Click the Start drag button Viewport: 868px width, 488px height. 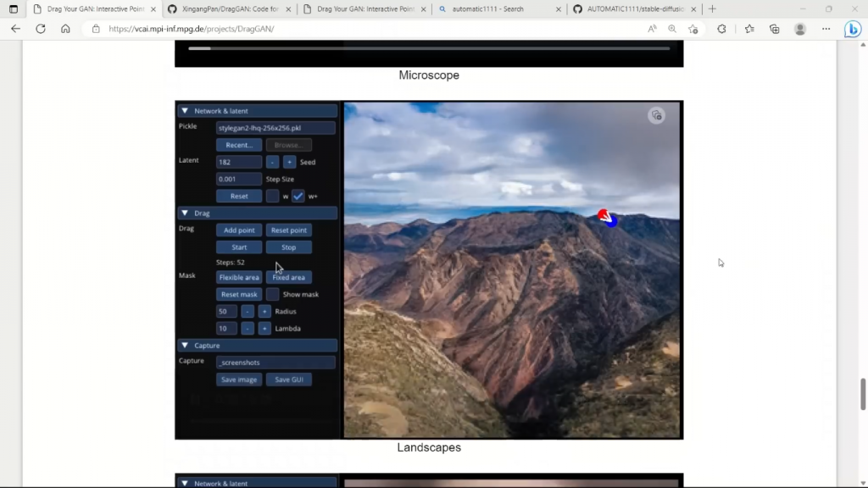click(239, 247)
